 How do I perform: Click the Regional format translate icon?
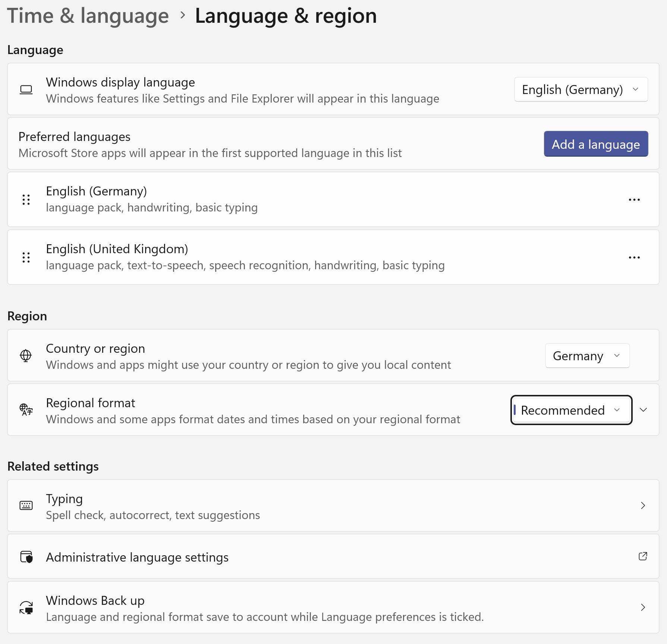pyautogui.click(x=26, y=410)
